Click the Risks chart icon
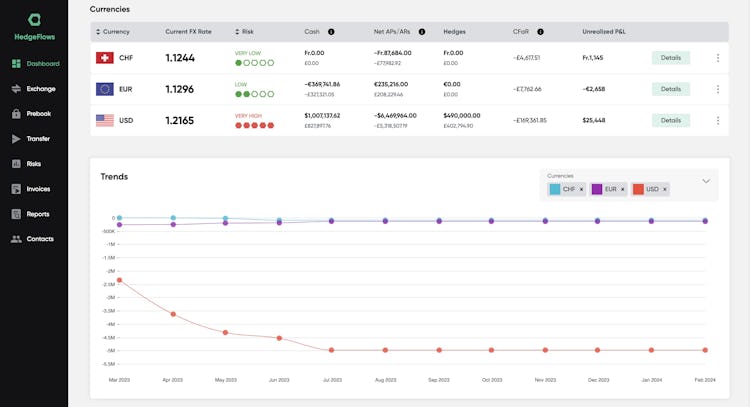 pos(16,164)
